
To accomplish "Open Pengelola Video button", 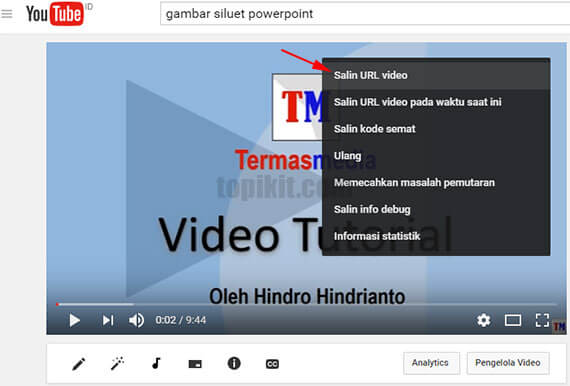I will click(x=508, y=363).
